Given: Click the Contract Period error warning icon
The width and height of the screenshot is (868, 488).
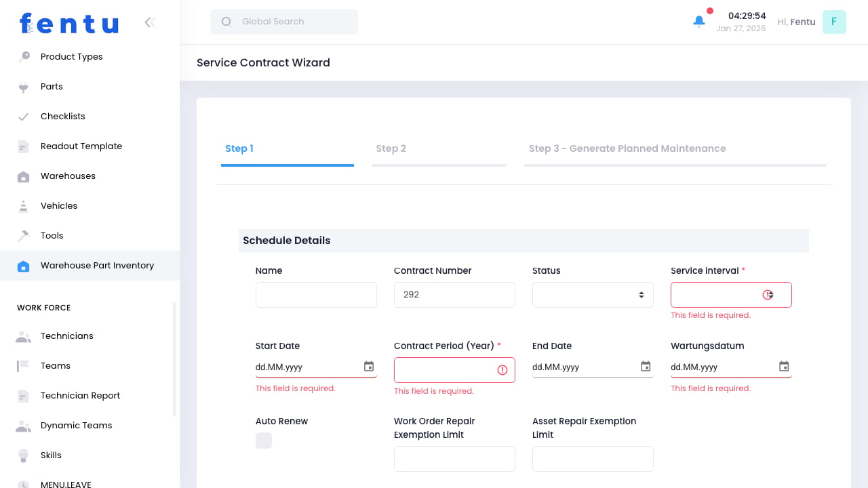Looking at the screenshot, I should click(502, 370).
